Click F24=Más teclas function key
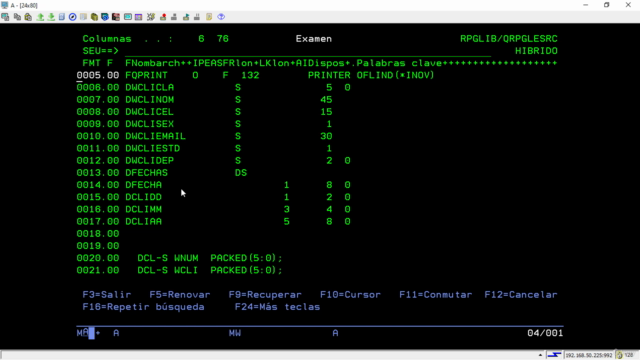Viewport: 640px width, 360px height. [x=278, y=307]
